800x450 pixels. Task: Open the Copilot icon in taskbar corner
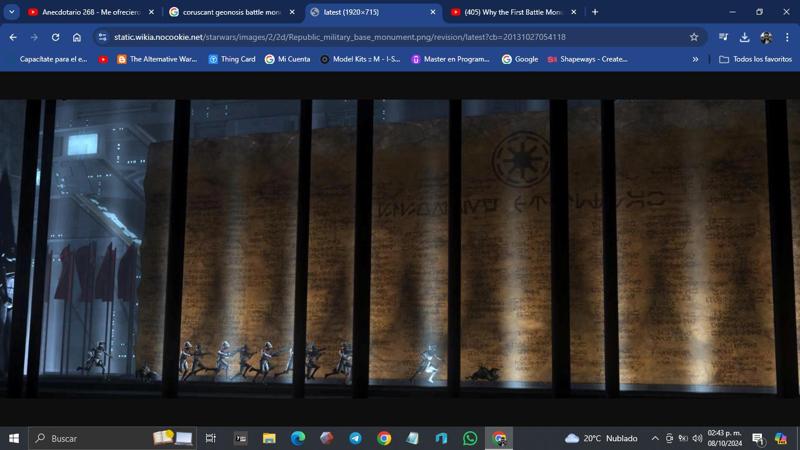[x=781, y=438]
